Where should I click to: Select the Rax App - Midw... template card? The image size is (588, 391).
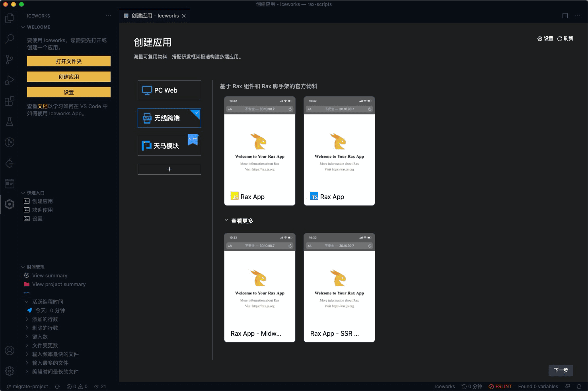(260, 288)
